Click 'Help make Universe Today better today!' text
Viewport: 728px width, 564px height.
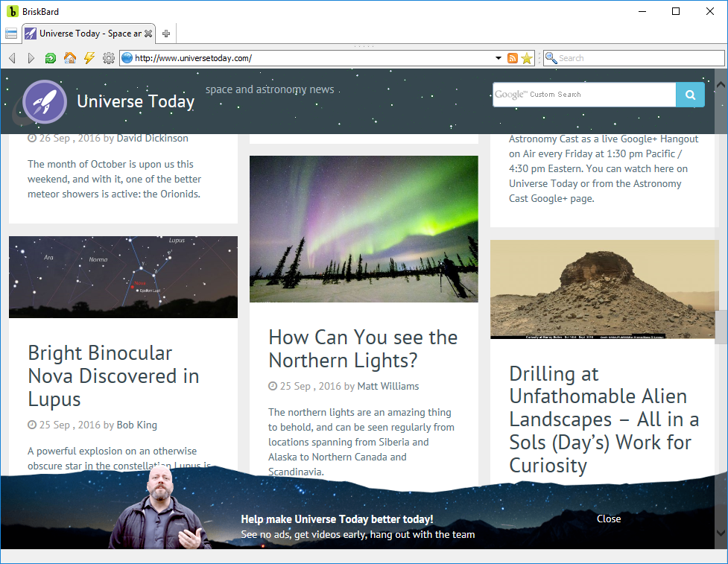(337, 519)
